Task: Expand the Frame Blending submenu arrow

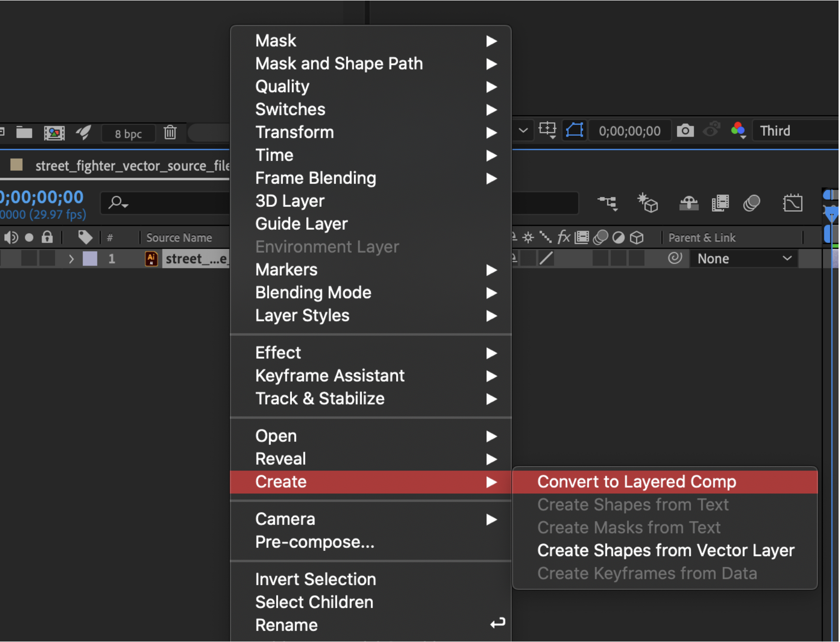Action: click(491, 178)
